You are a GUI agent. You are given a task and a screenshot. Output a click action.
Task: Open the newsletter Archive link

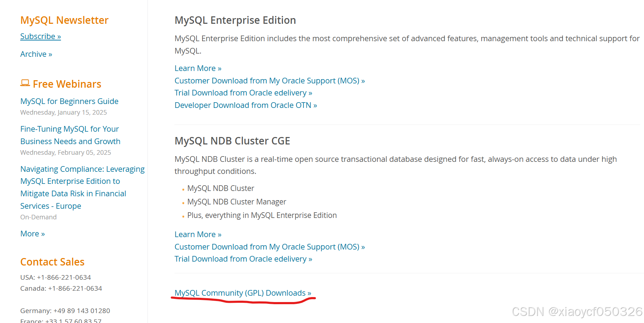[x=36, y=54]
